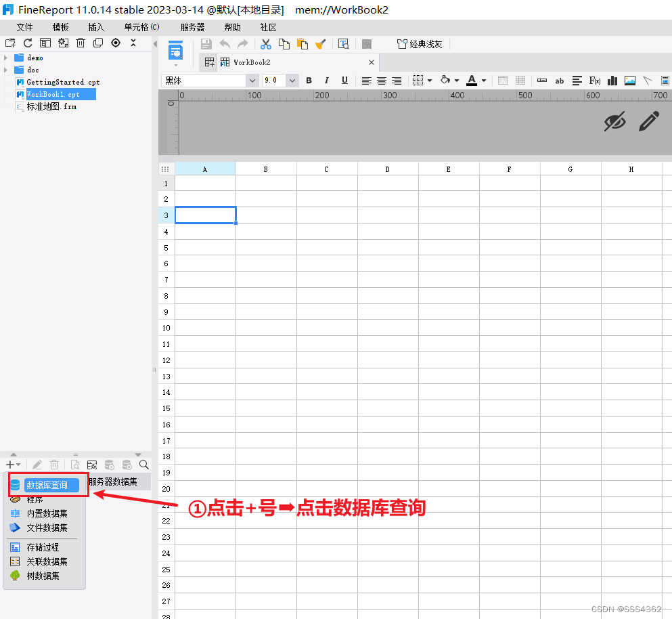This screenshot has width=672, height=619.
Task: Toggle underline formatting
Action: click(344, 81)
